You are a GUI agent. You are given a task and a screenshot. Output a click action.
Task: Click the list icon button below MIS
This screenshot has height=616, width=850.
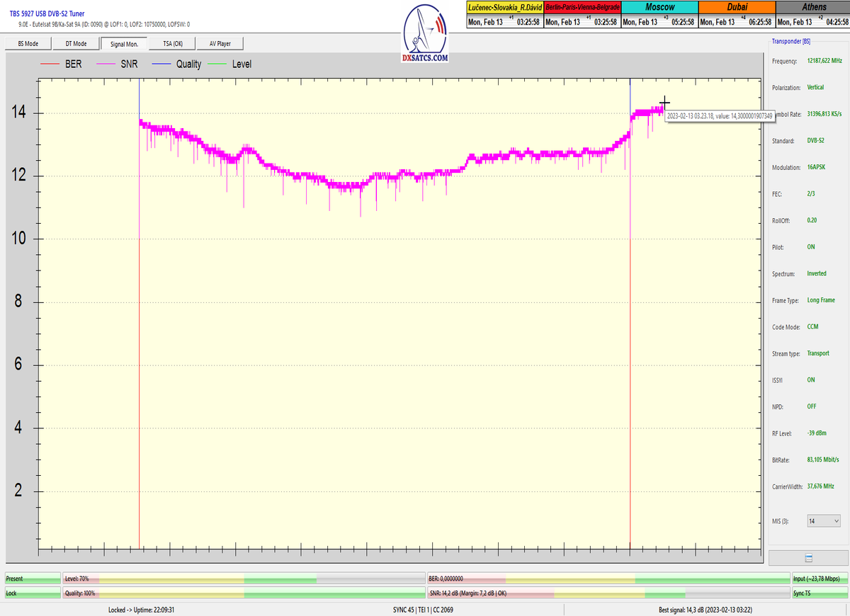point(808,558)
